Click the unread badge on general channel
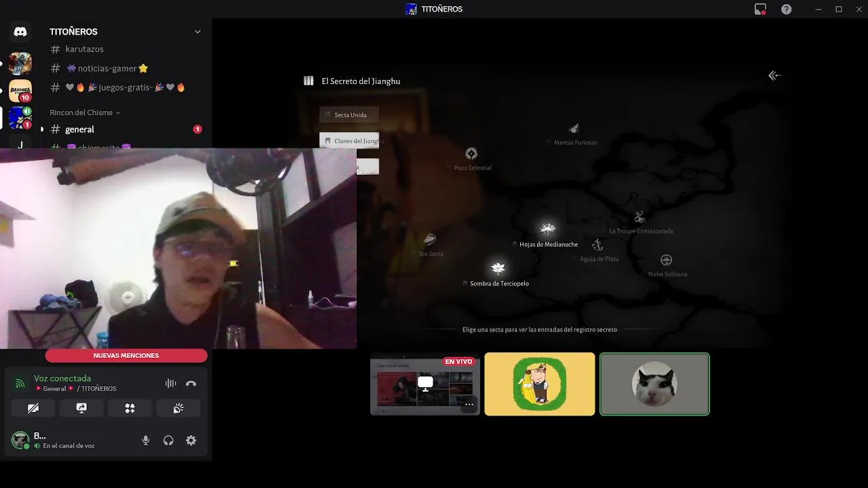Screen dimensions: 868x488 click(197, 129)
